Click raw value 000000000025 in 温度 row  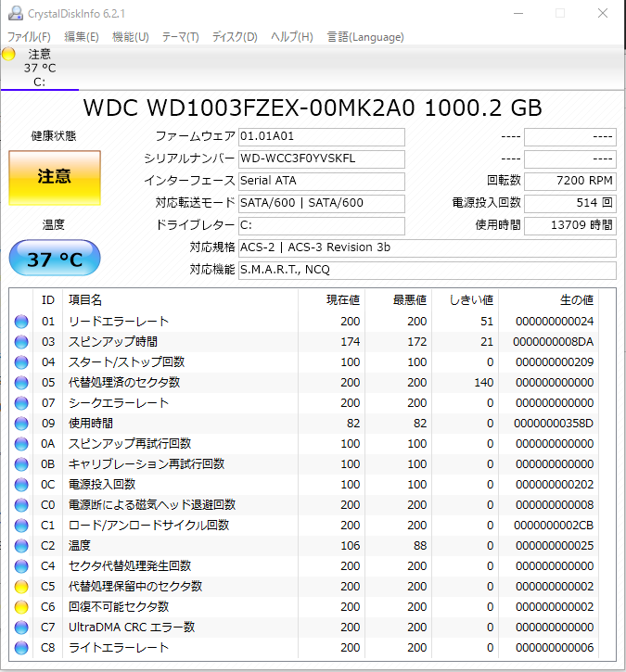tap(555, 546)
